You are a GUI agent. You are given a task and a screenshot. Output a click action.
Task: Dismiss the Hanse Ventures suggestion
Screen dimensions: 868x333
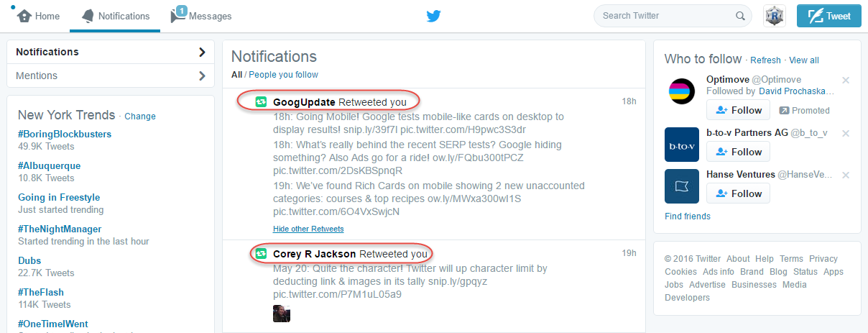846,175
